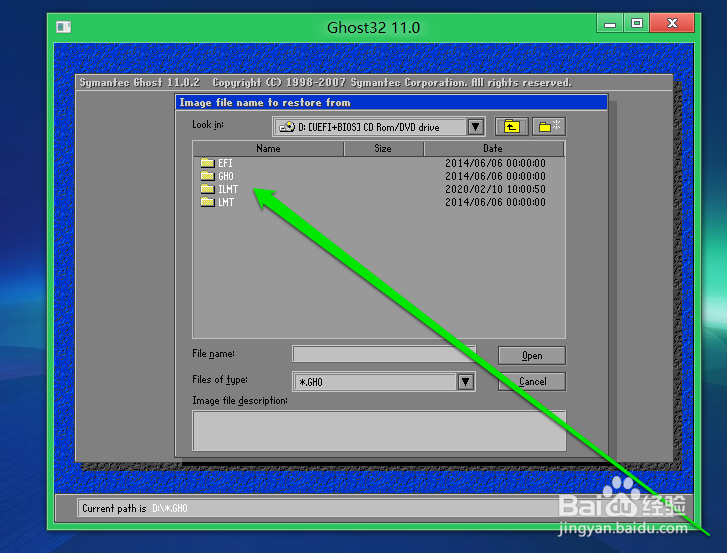This screenshot has width=727, height=553.
Task: Sort by the Date column header
Action: [x=493, y=149]
